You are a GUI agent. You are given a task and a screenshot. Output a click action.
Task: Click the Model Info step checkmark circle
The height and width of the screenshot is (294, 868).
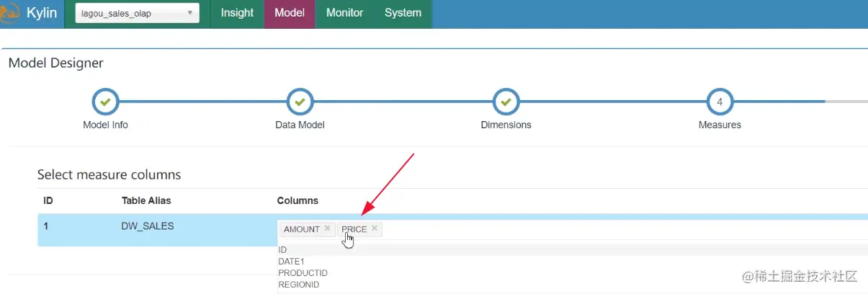point(106,102)
